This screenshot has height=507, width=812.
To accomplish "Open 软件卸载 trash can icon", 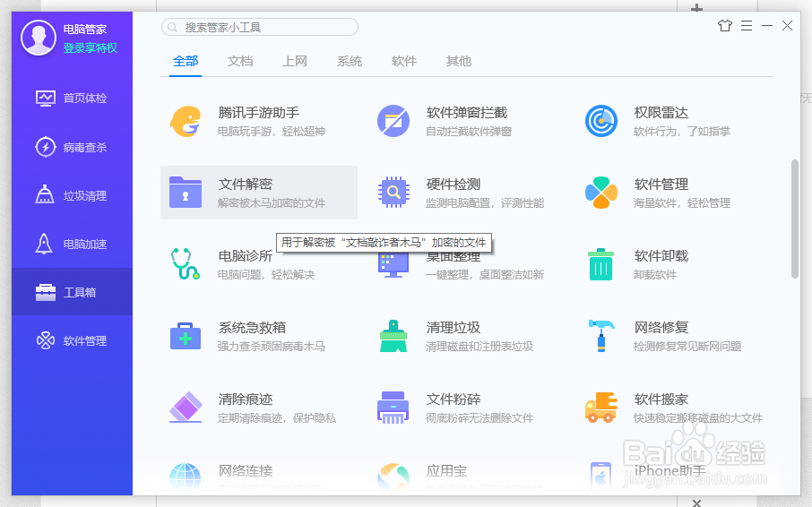I will click(x=601, y=264).
